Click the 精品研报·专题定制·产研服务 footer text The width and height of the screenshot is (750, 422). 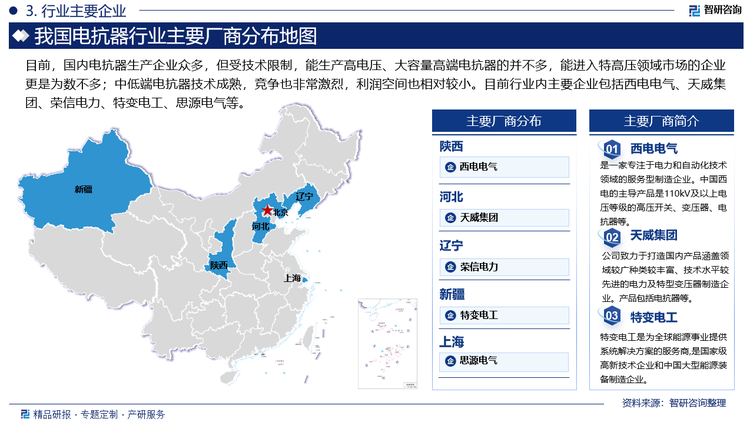pos(99,414)
